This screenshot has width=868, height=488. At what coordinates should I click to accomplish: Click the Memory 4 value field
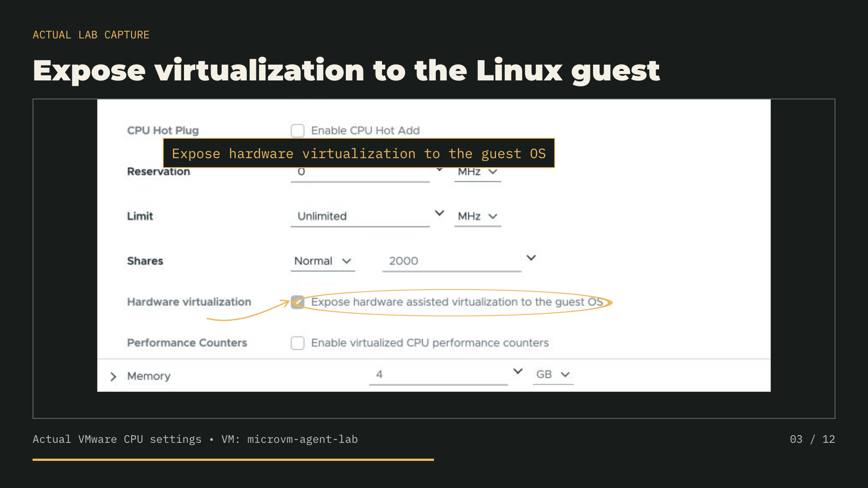439,375
